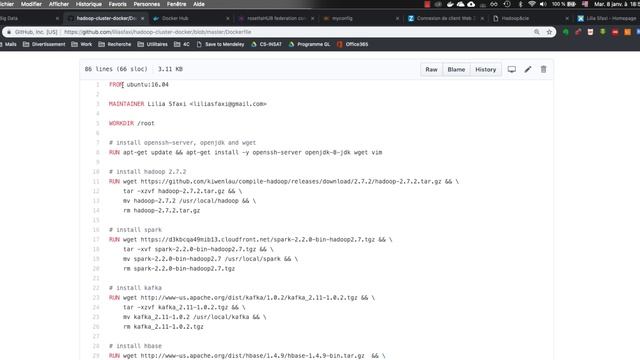640x360 pixels.
Task: Click the '# install kafka' comment
Action: coord(135,288)
